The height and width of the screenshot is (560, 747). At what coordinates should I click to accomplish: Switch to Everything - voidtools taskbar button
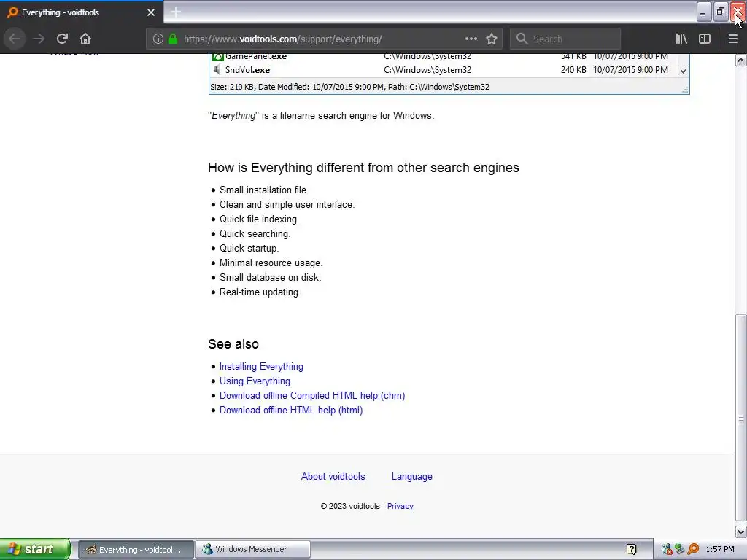tap(136, 550)
